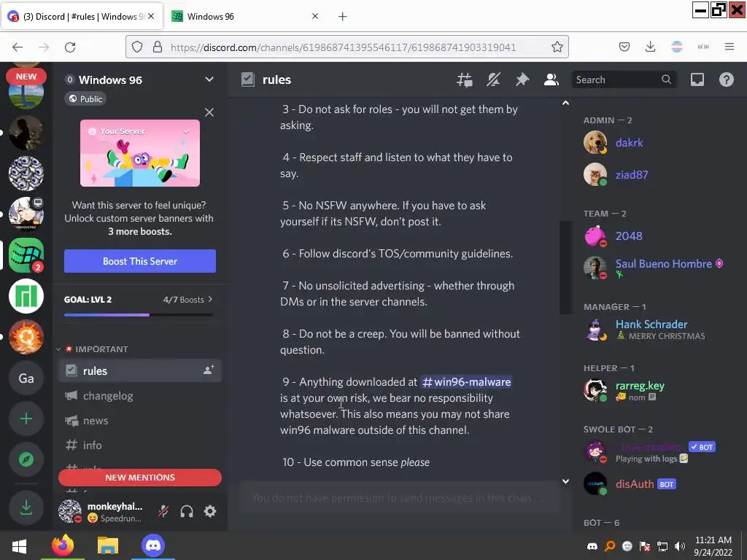Select the Windows 96 server icon
This screenshot has height=560, width=747.
click(26, 255)
